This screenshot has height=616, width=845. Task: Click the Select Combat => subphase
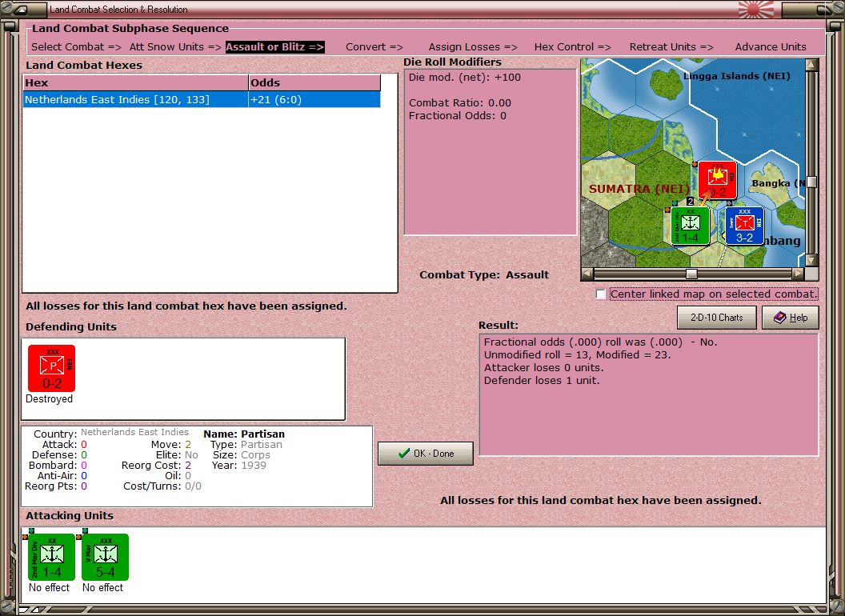click(x=76, y=47)
